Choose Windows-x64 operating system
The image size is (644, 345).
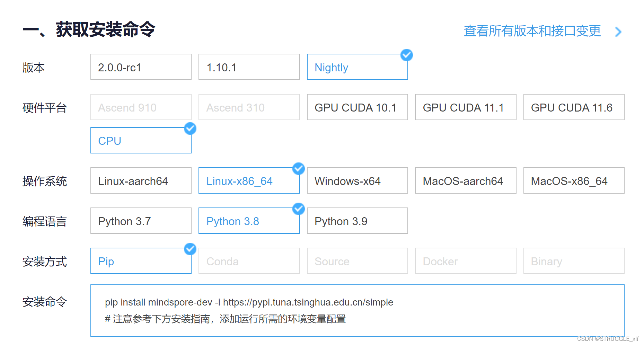(x=357, y=180)
